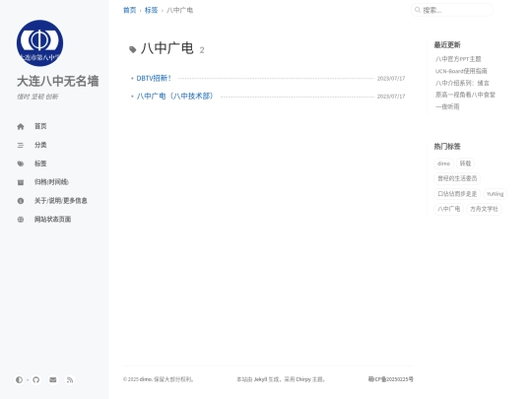Screen dimensions: 532x399
Task: Click the email envelope icon
Action: pos(53,379)
